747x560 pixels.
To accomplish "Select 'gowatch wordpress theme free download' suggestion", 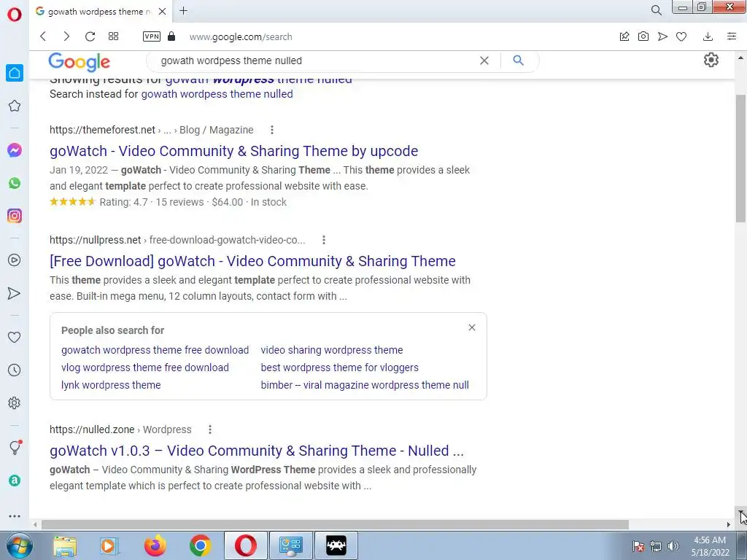I will [x=155, y=350].
